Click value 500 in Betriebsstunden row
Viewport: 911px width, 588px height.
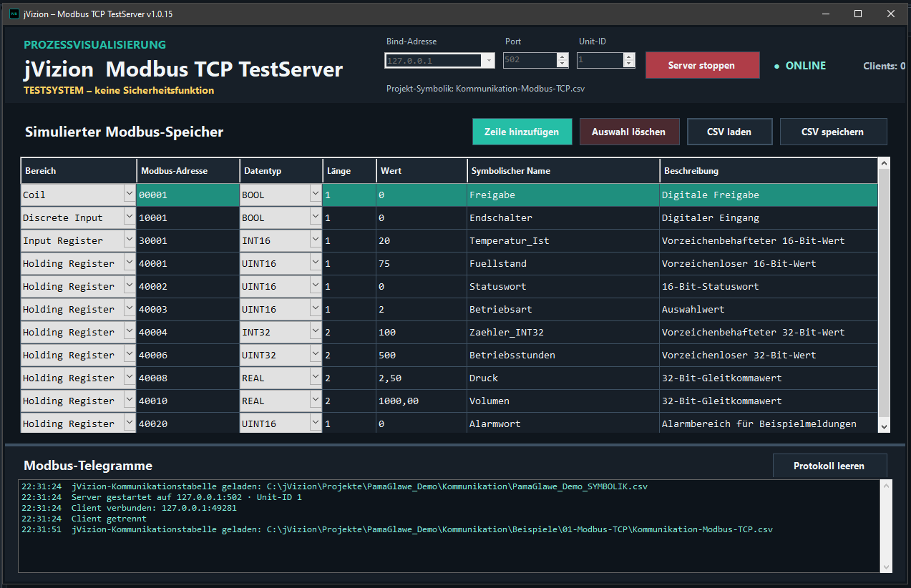tap(422, 355)
